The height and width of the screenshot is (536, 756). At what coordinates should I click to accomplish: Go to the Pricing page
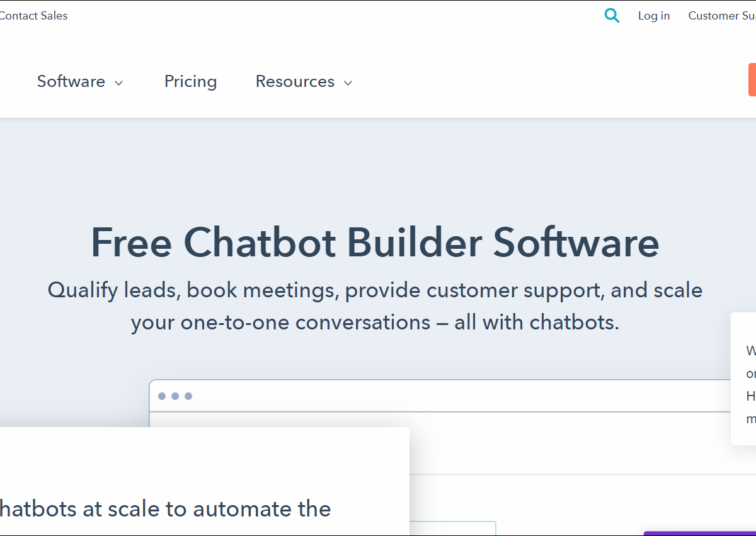click(x=190, y=81)
